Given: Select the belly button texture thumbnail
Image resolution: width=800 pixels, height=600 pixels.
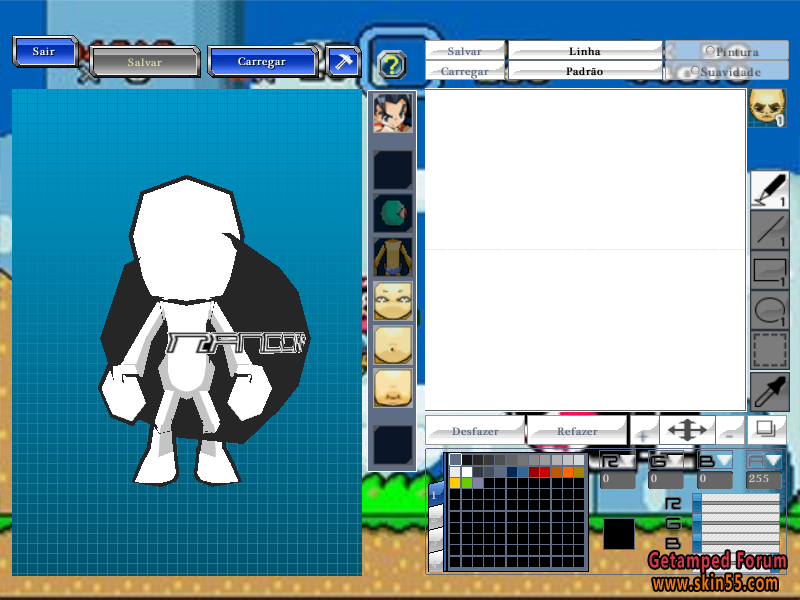Looking at the screenshot, I should pos(392,345).
